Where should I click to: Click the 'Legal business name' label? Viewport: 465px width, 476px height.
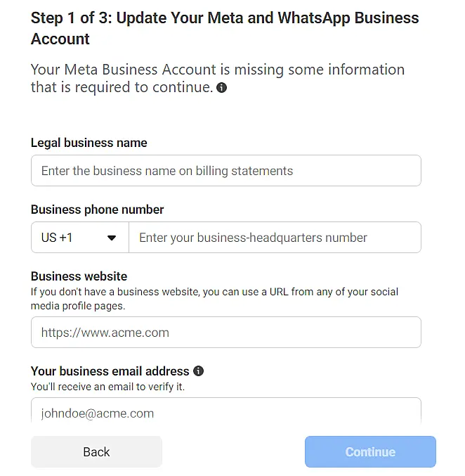pyautogui.click(x=89, y=143)
